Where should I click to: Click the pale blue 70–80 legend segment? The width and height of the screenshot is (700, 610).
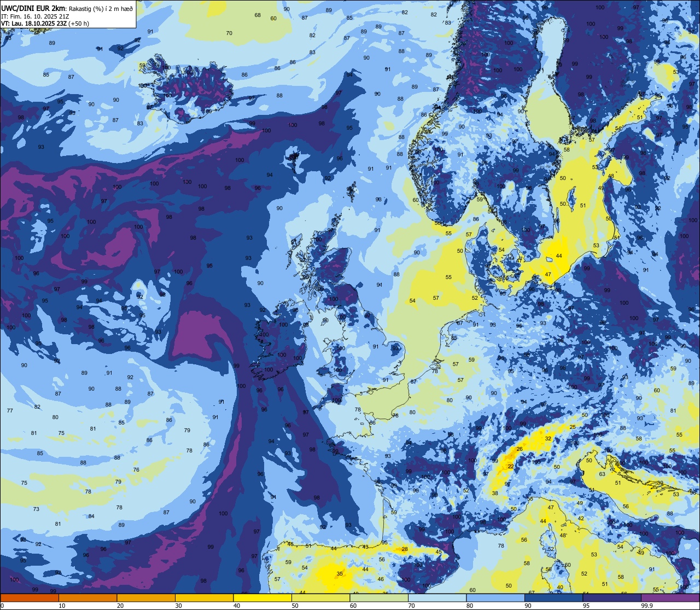[437, 597]
